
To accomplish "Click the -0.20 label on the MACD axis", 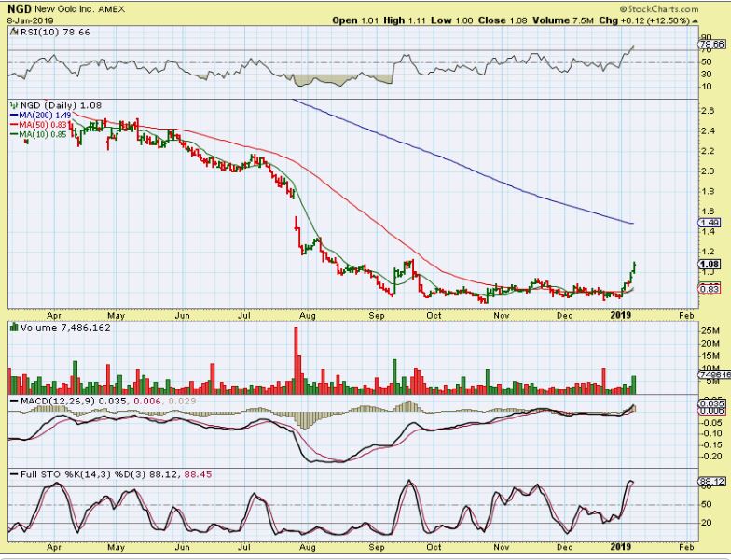I will [x=711, y=457].
